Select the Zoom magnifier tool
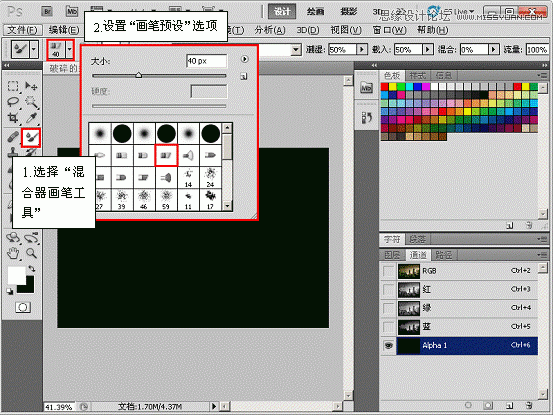Image resolution: width=553 pixels, height=415 pixels. click(x=31, y=253)
